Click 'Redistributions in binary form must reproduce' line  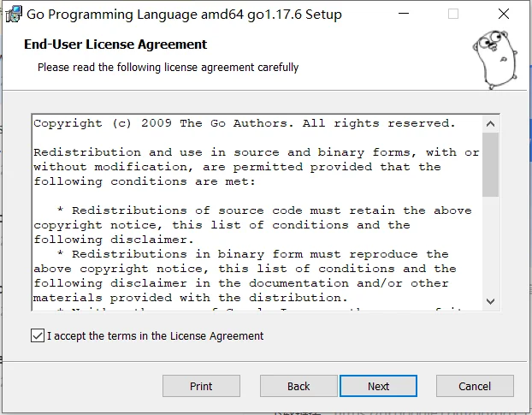point(253,254)
